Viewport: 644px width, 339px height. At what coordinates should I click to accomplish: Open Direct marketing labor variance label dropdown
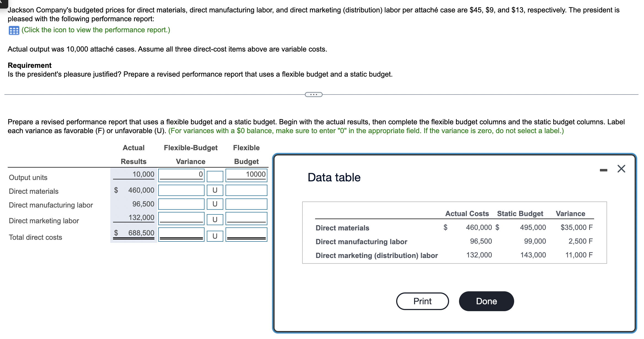(x=215, y=219)
